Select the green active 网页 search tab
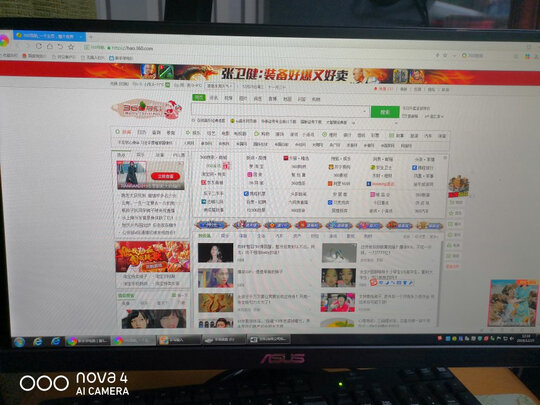Screen dimensions: 540x405 198,97
